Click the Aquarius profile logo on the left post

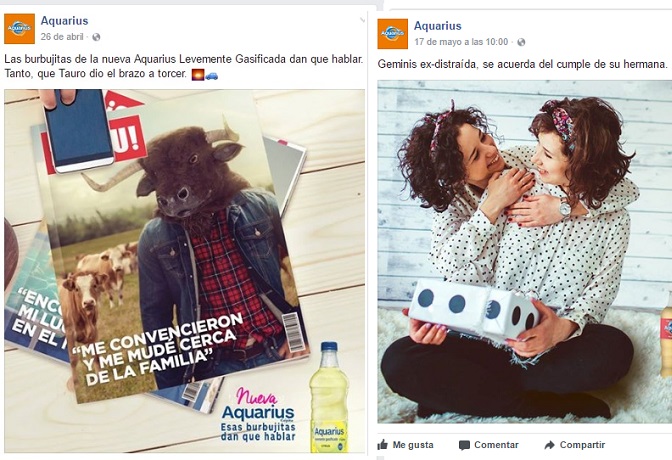coord(19,29)
